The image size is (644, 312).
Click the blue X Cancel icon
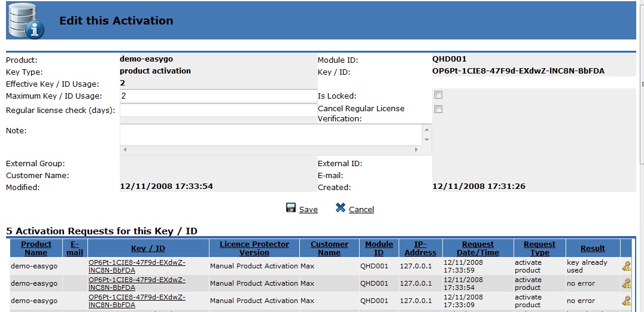coord(341,208)
